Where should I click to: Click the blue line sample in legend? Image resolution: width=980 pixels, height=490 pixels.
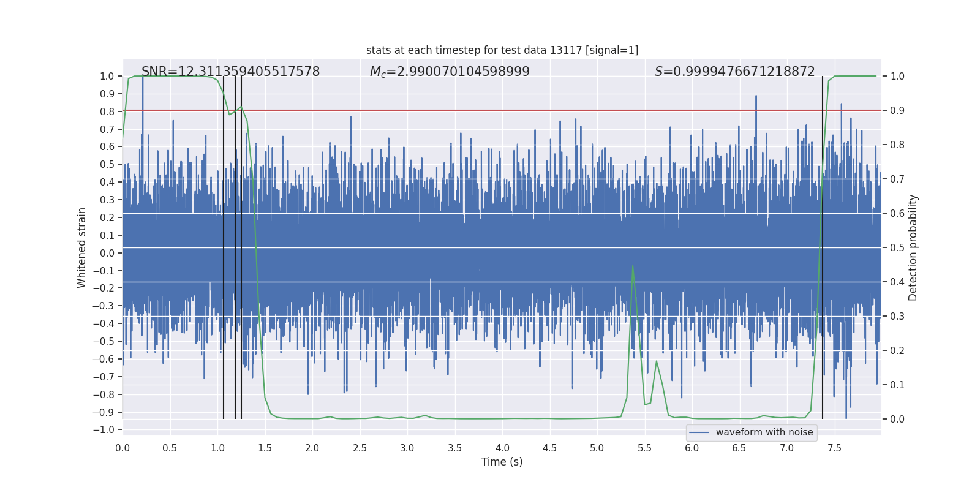pyautogui.click(x=699, y=432)
